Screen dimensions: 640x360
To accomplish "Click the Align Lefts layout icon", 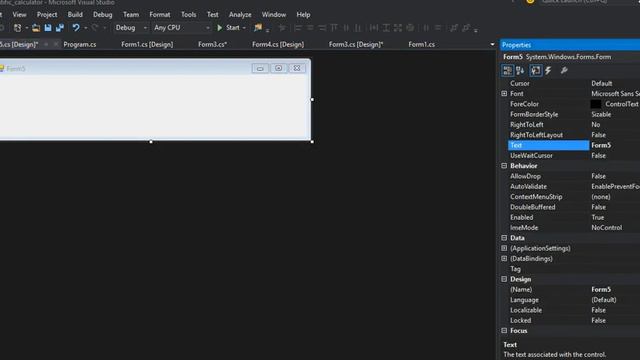I will point(298,28).
